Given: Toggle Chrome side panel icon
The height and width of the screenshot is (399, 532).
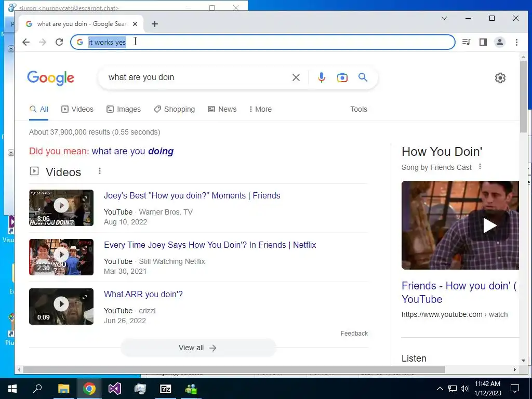Looking at the screenshot, I should click(483, 42).
